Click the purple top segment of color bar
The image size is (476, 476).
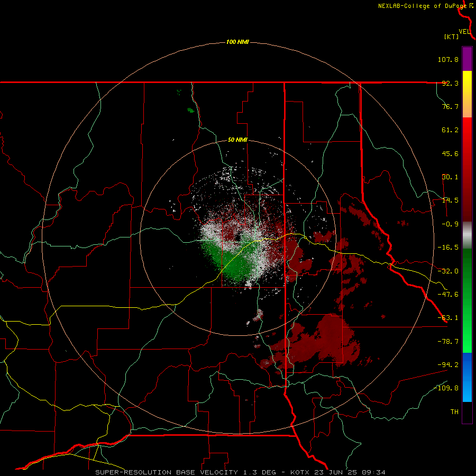point(467,59)
